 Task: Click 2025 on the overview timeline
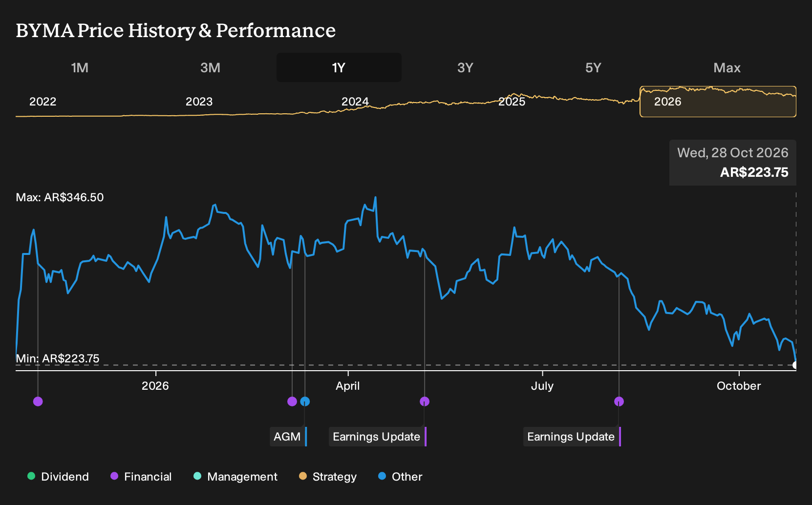click(512, 102)
